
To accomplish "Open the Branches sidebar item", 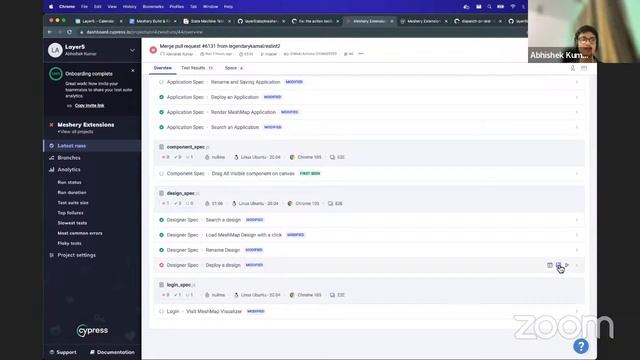I will pos(69,158).
